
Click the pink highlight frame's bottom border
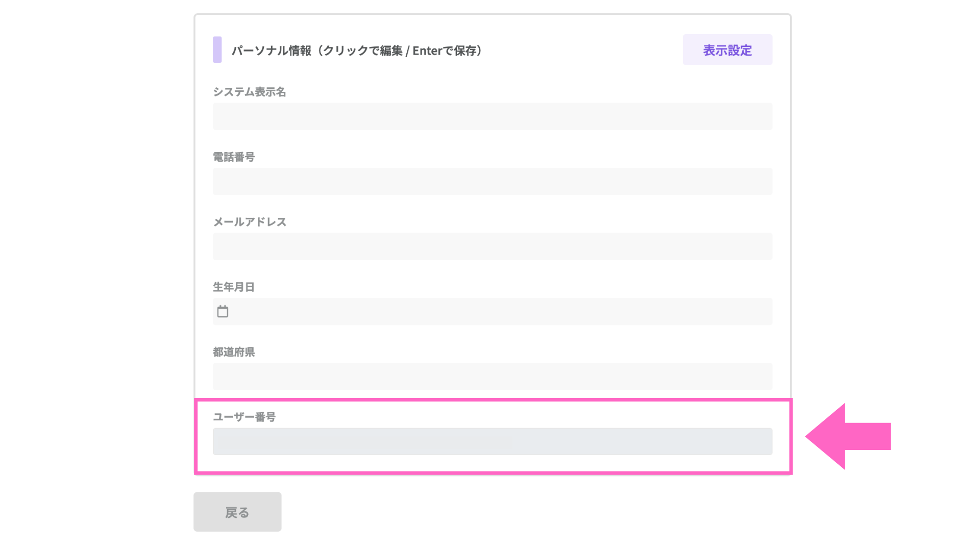point(492,473)
